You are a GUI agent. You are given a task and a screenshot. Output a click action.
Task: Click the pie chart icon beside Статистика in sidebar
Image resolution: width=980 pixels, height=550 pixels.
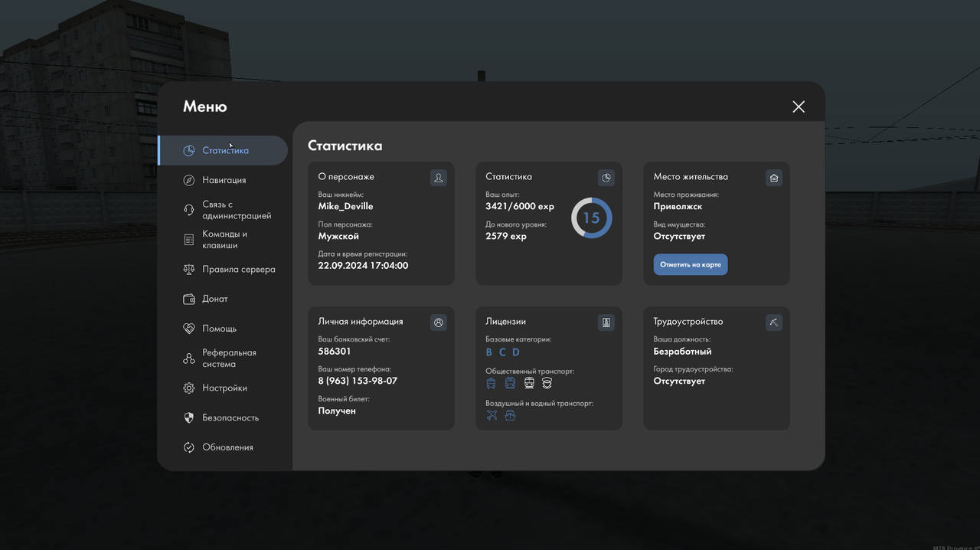click(189, 151)
